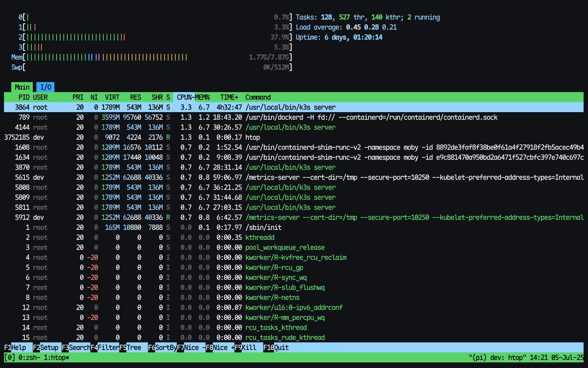The image size is (588, 368).
Task: Sort by the TIME+ column header
Action: click(x=229, y=97)
